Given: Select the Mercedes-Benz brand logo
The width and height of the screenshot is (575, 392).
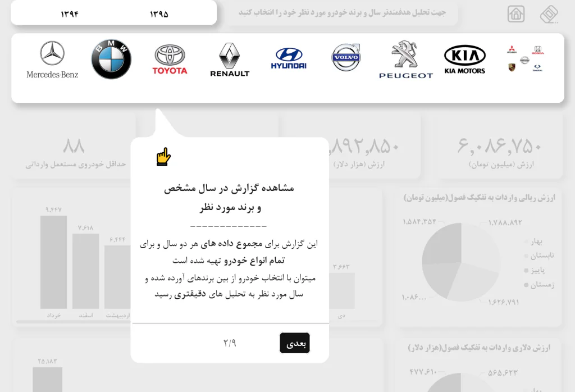Looking at the screenshot, I should point(52,59).
